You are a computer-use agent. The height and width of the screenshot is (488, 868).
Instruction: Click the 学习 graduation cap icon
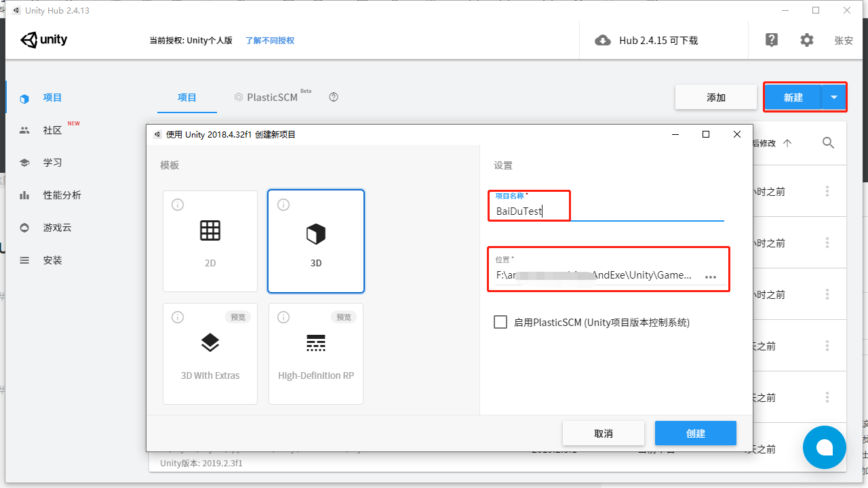(24, 163)
